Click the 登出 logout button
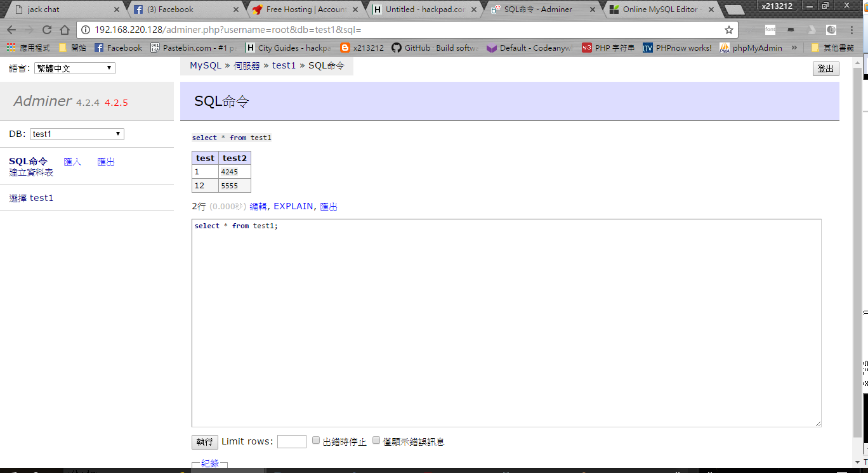This screenshot has width=868, height=473. 825,68
